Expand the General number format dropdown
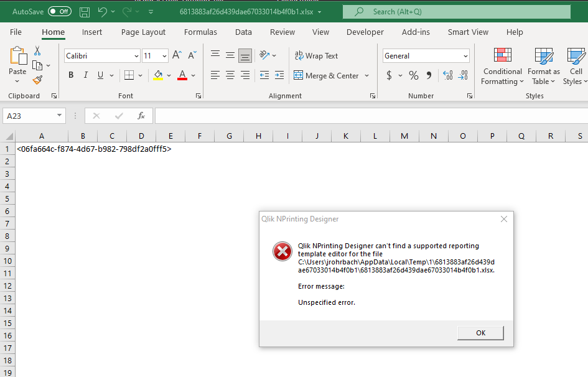The height and width of the screenshot is (377, 588). tap(465, 56)
